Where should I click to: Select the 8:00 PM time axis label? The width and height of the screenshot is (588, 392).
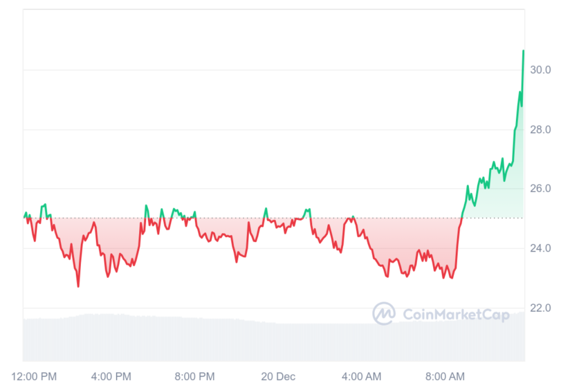tap(194, 376)
